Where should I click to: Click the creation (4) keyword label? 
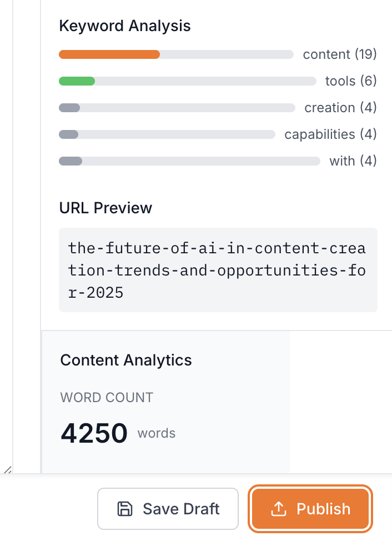[340, 107]
